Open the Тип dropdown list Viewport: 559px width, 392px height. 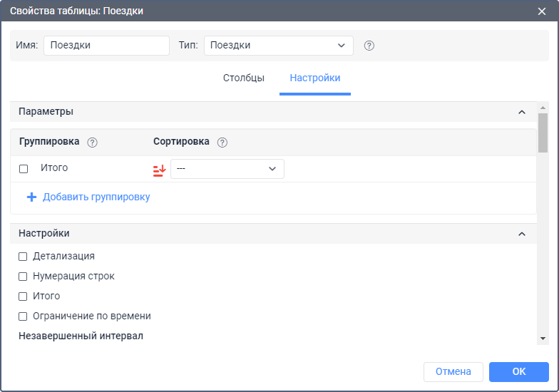pos(278,46)
